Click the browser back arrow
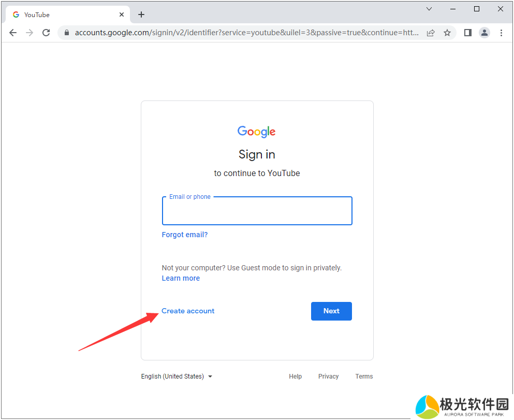This screenshot has width=514, height=420. [x=13, y=33]
